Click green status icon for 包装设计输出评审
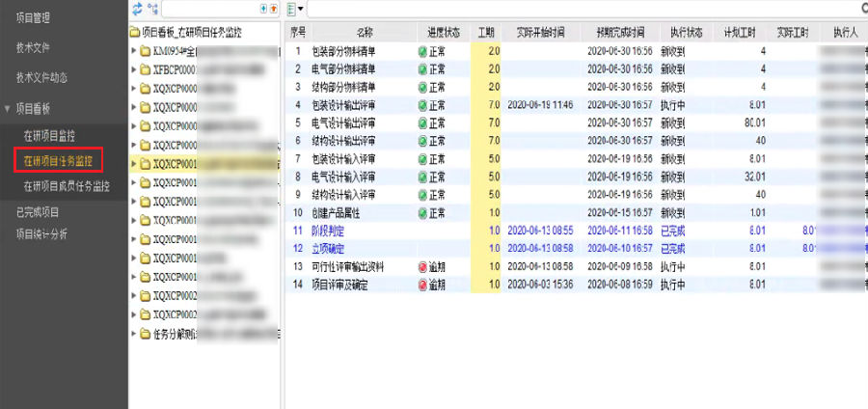Viewport: 868px width, 409px height. [422, 105]
